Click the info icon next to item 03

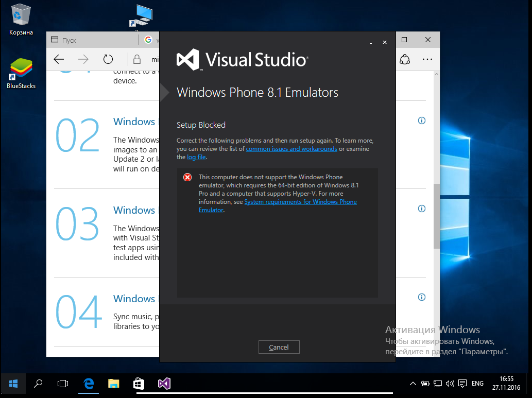(x=422, y=209)
